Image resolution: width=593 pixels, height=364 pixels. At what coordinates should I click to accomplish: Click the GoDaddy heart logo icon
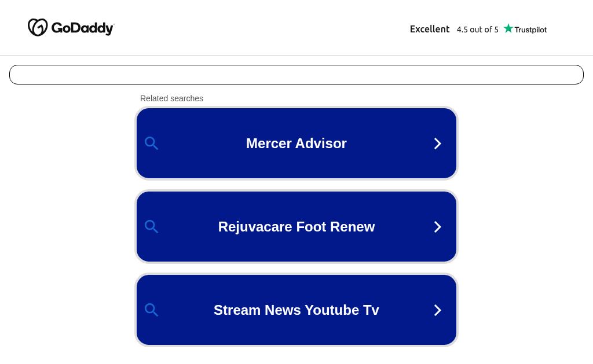(x=38, y=27)
